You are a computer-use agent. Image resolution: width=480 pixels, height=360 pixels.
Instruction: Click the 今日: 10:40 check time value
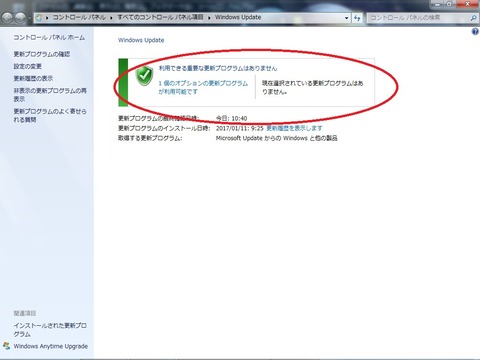[x=232, y=118]
